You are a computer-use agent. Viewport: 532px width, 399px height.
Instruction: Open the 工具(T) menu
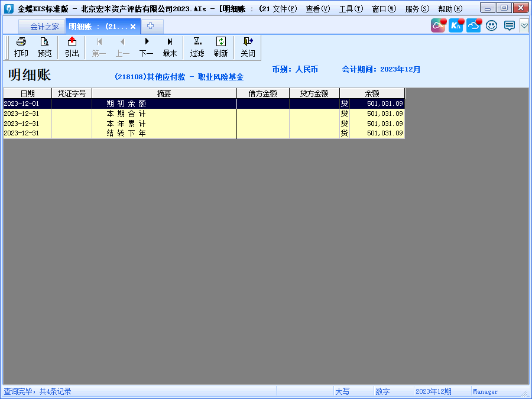click(x=351, y=9)
